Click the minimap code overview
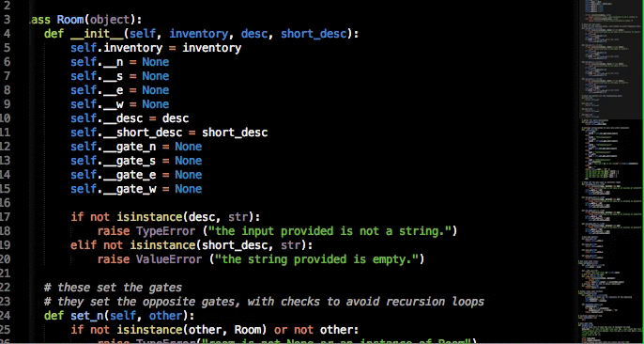The image size is (644, 344). point(611,172)
